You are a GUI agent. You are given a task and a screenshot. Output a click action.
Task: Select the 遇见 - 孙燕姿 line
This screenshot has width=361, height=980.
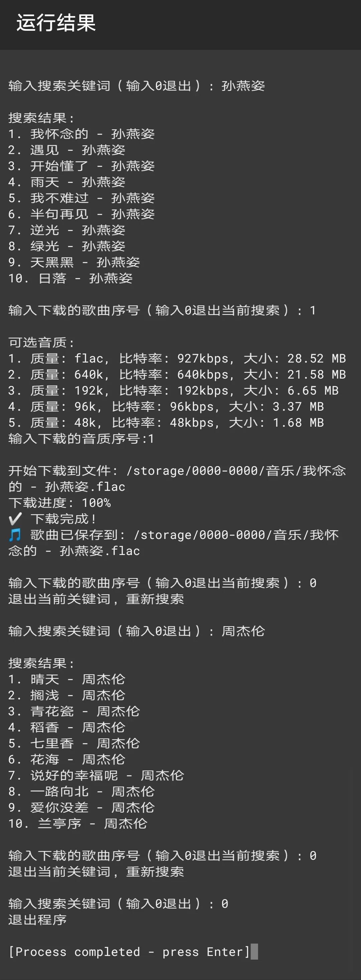[x=67, y=150]
